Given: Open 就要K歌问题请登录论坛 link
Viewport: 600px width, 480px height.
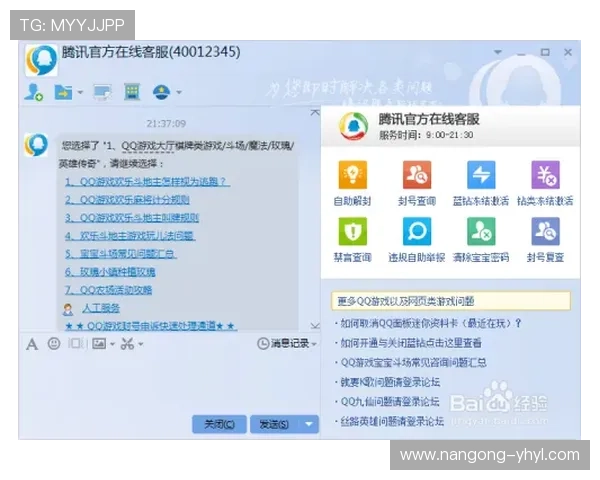Looking at the screenshot, I should (x=390, y=382).
